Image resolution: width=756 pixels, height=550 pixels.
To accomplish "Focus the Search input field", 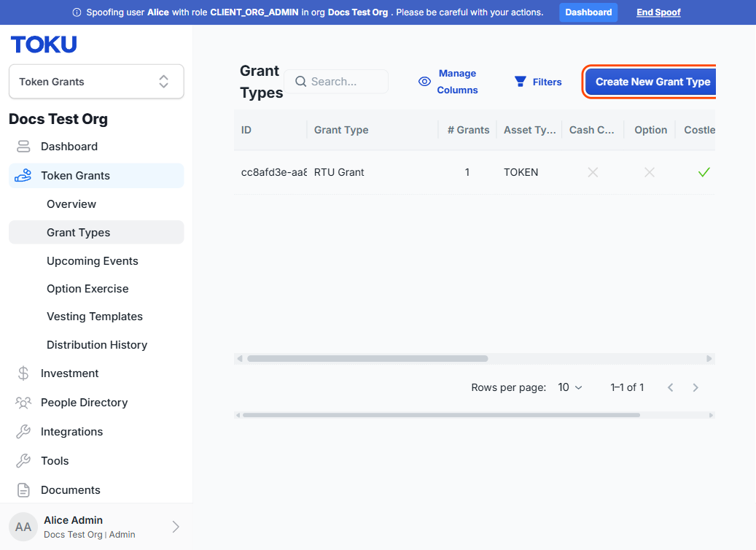I will pos(336,82).
